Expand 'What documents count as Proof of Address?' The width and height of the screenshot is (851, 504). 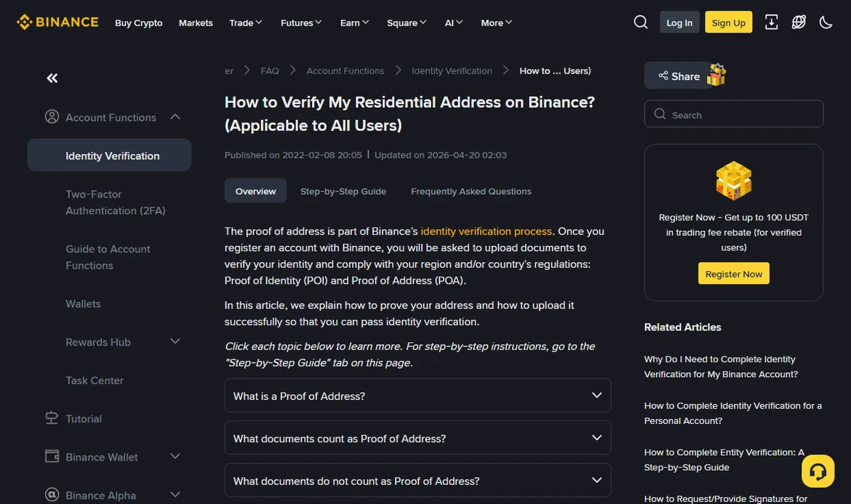coord(418,438)
